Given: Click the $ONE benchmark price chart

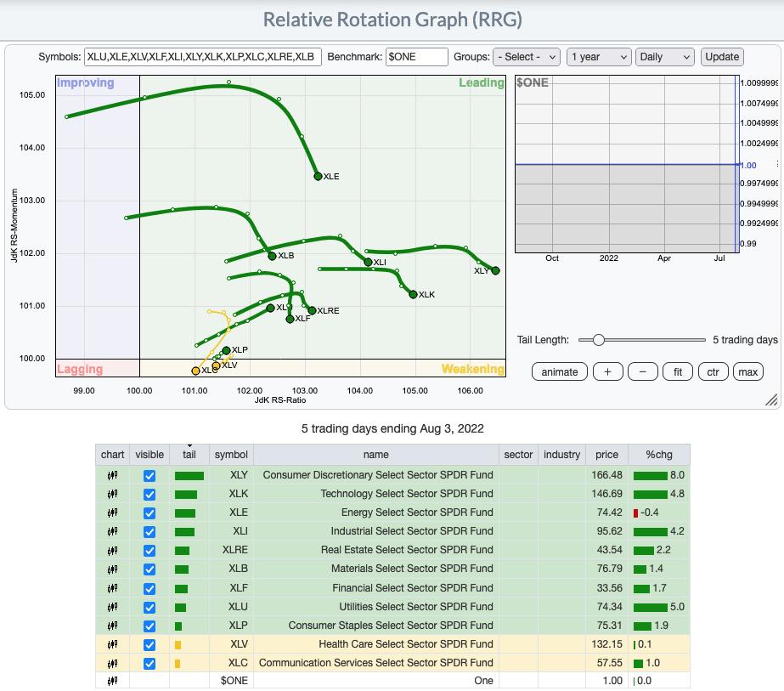Looking at the screenshot, I should [x=627, y=164].
